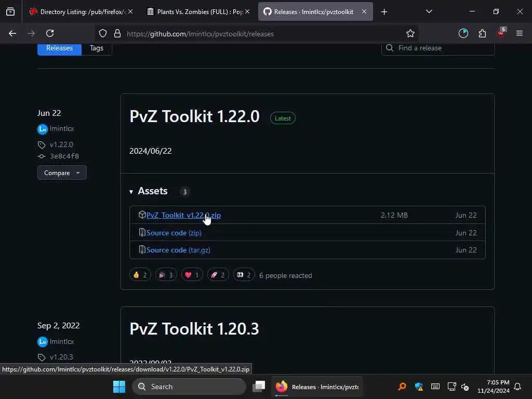This screenshot has width=532, height=399.
Task: Open Task View on taskbar
Action: [259, 387]
